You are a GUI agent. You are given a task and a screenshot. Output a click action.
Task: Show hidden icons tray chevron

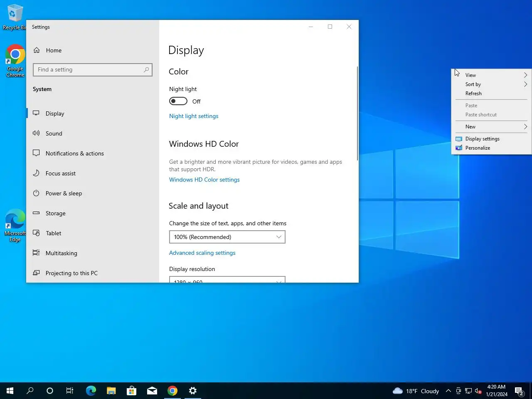448,391
